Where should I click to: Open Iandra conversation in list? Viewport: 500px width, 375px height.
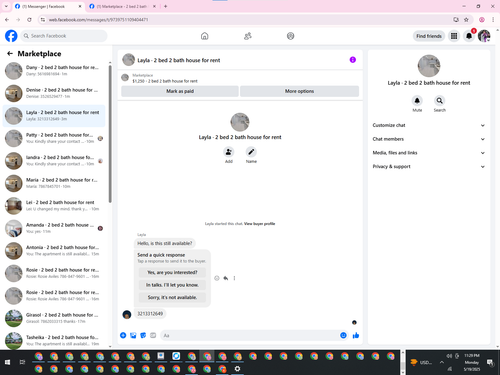coord(54,160)
